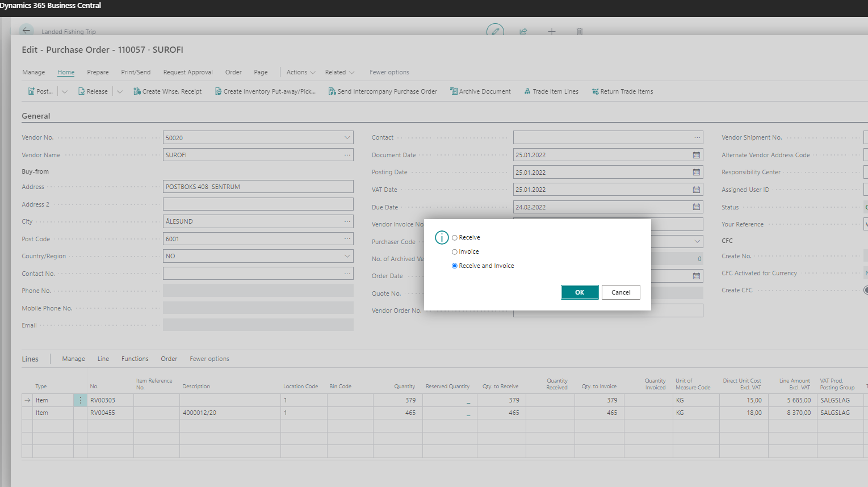Click the Address 2 input field
Screen dimensions: 868x487
[x=258, y=204]
